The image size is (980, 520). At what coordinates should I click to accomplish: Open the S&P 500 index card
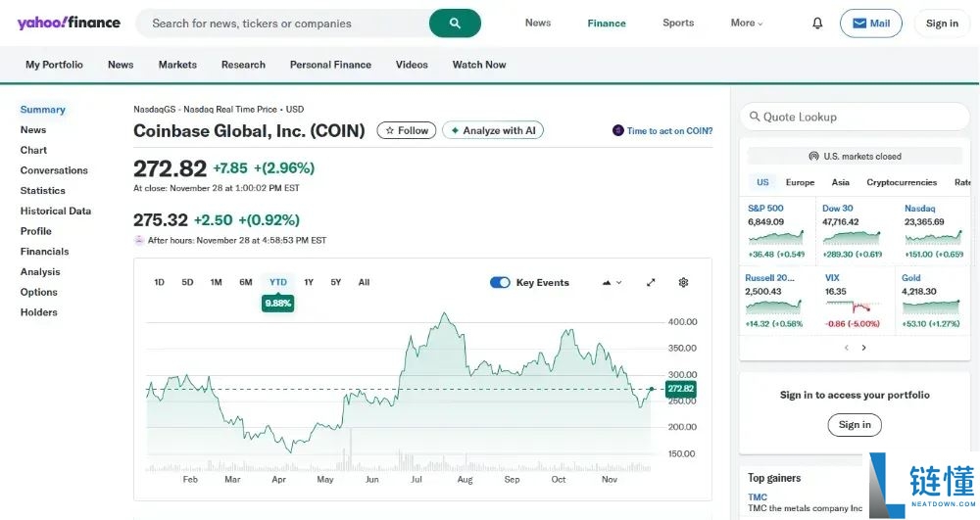click(776, 231)
